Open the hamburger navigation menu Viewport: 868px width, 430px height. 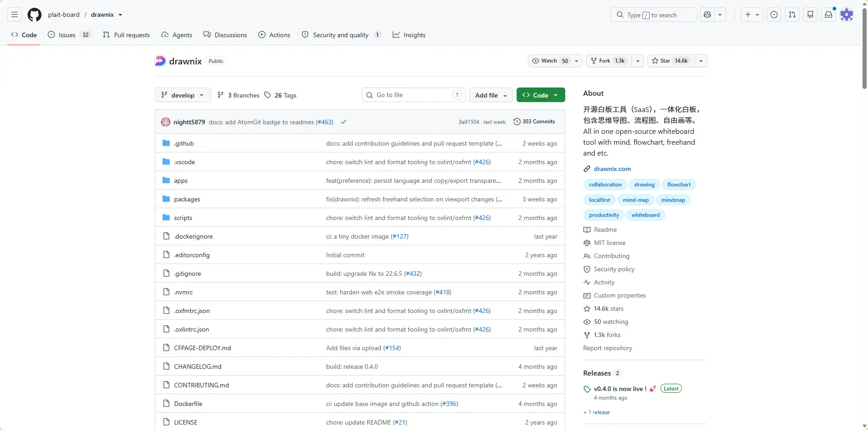[15, 15]
